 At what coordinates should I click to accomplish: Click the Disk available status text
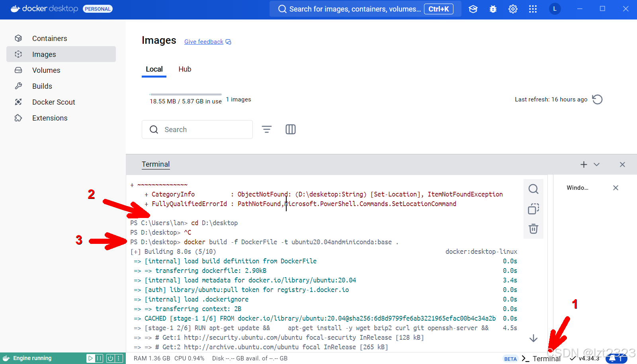coord(250,358)
